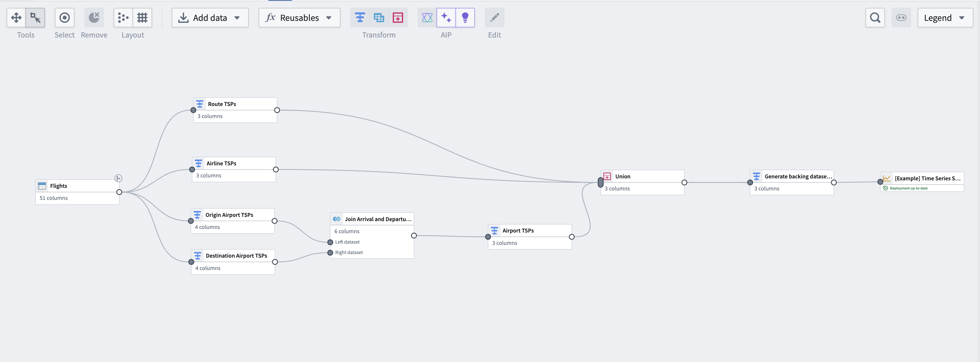
Task: Toggle the grid layout icon
Action: tap(142, 18)
